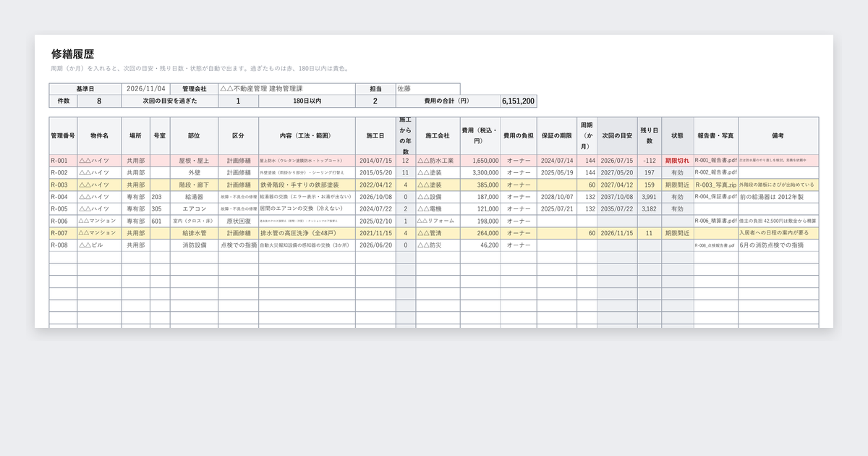The width and height of the screenshot is (868, 456).
Task: Select the 次回の目安 column header
Action: [617, 135]
